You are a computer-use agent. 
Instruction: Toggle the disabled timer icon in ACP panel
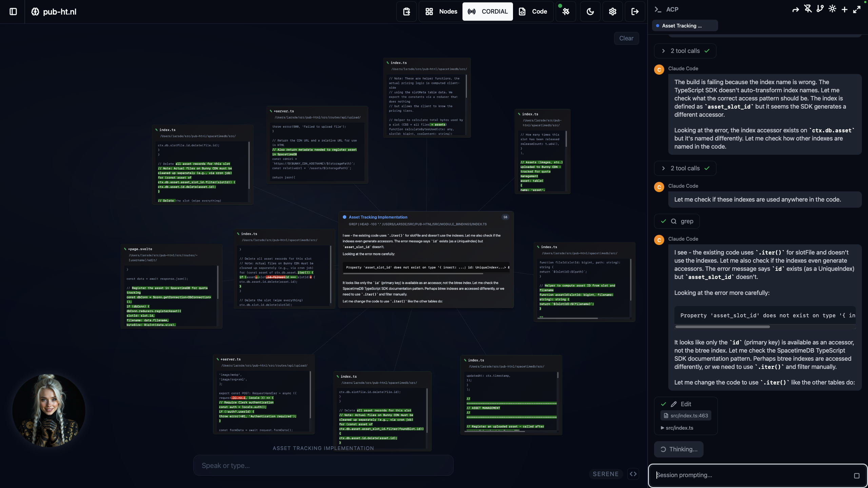(x=808, y=9)
